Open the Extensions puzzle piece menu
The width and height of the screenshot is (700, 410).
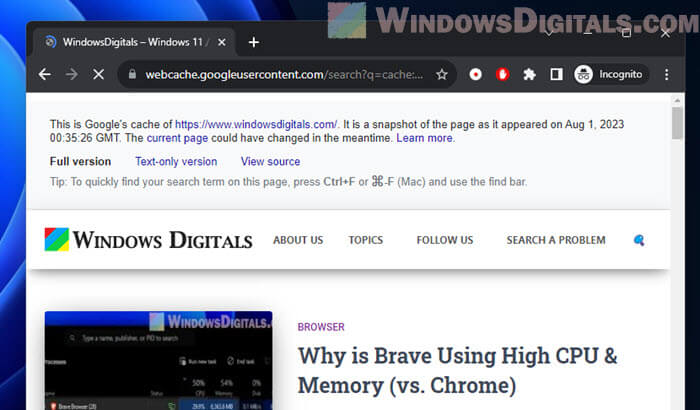coord(529,74)
